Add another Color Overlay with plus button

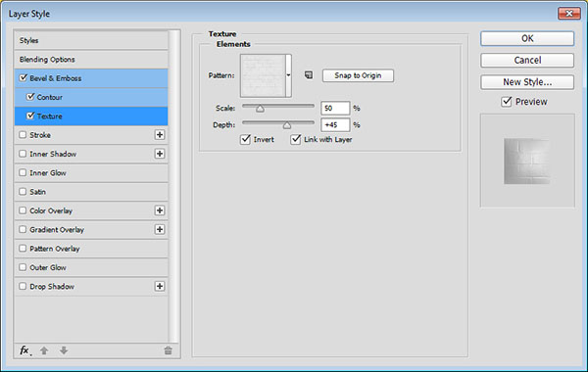pos(160,210)
